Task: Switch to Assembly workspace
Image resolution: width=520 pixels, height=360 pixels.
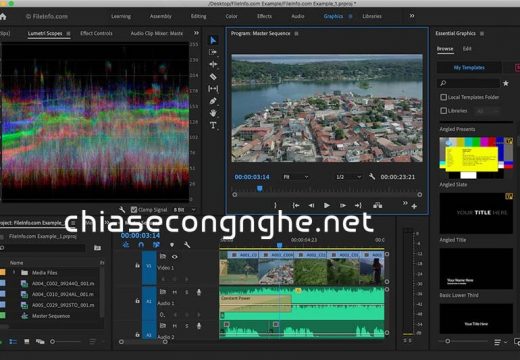Action: (160, 16)
